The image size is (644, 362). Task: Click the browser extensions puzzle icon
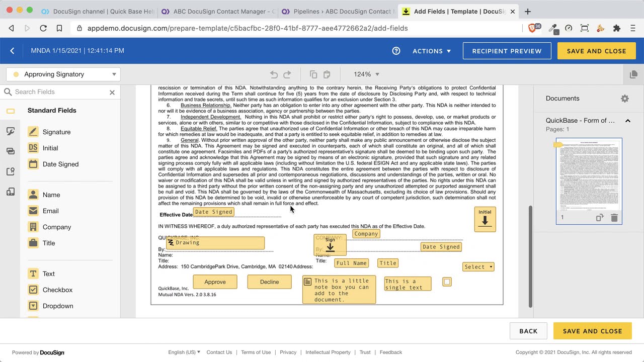617,29
